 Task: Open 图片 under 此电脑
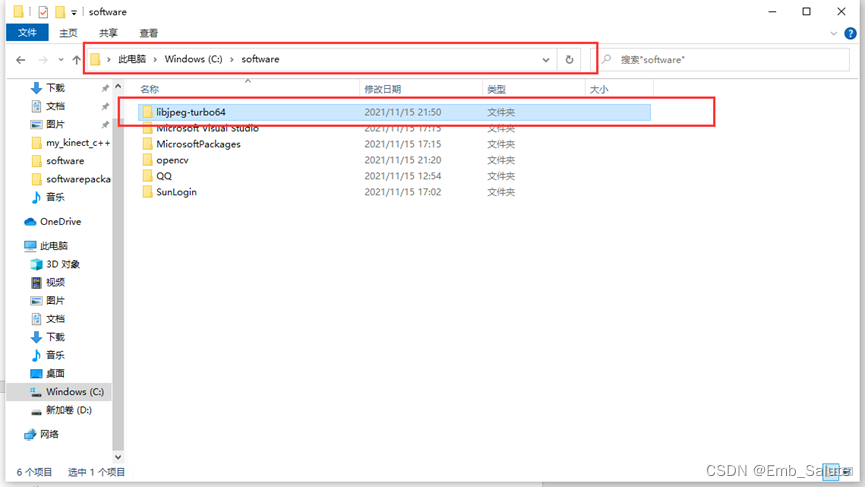tap(55, 301)
